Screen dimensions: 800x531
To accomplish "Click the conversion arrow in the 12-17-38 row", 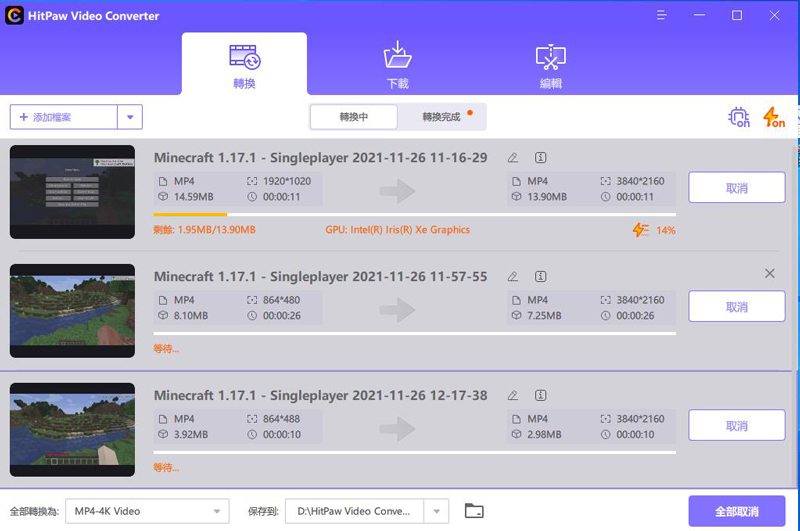I will 397,428.
